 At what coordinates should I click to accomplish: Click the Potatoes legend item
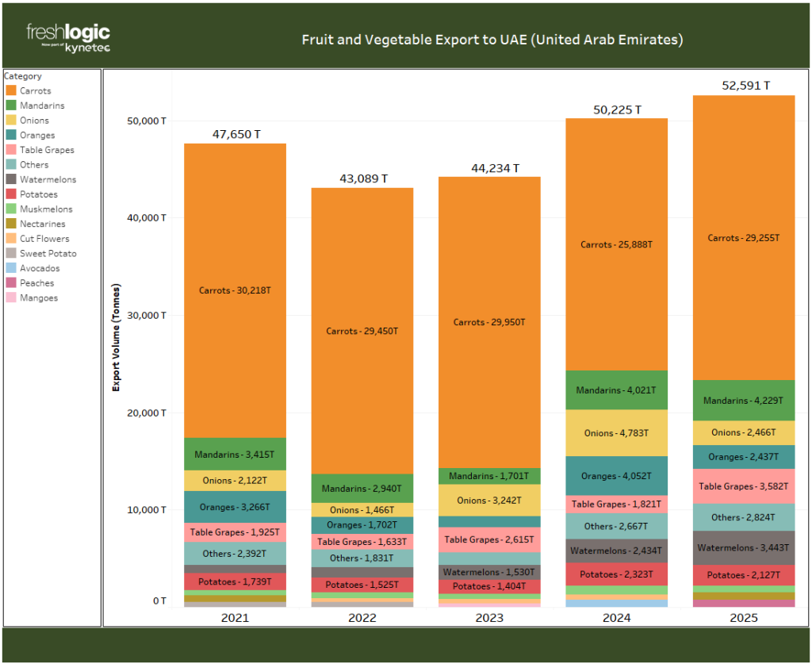[x=38, y=194]
